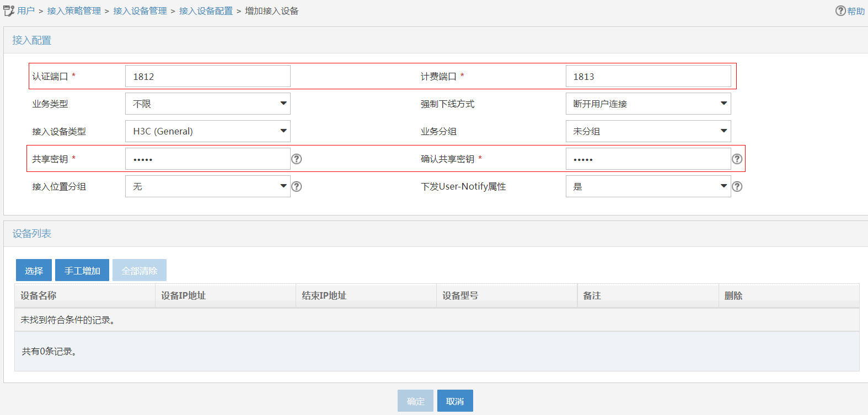Click the 设备型号 column header
Image resolution: width=868 pixels, height=415 pixels.
pyautogui.click(x=507, y=295)
